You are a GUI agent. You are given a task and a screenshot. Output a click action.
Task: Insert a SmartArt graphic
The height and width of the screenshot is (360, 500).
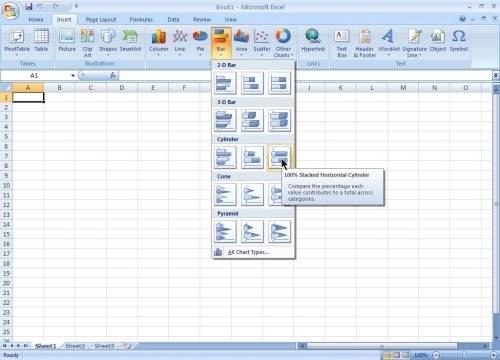point(130,41)
